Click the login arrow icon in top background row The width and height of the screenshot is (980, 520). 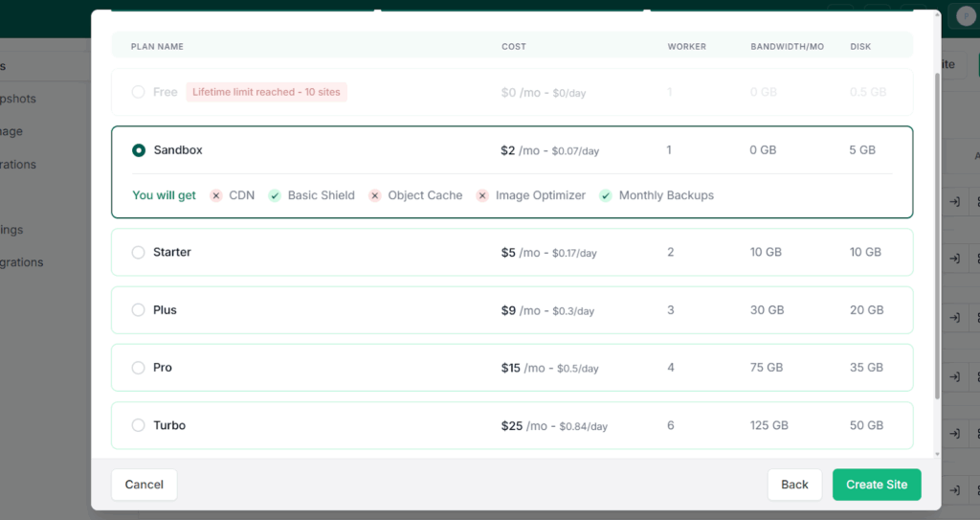click(x=954, y=201)
